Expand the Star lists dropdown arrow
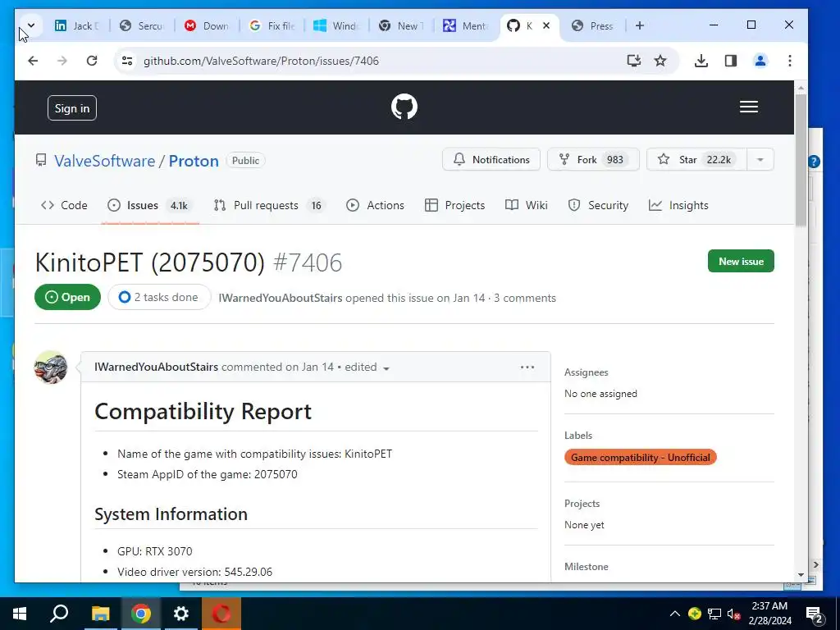The image size is (840, 630). [x=760, y=160]
